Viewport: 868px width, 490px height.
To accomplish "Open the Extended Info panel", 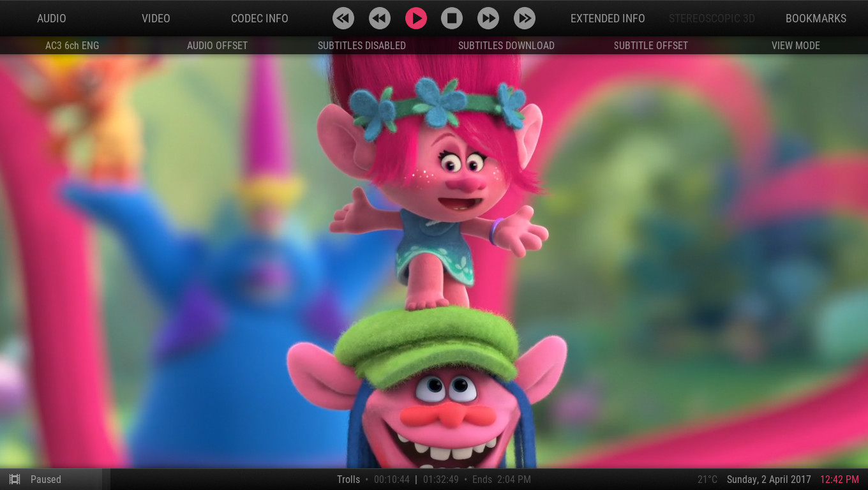I will tap(608, 19).
